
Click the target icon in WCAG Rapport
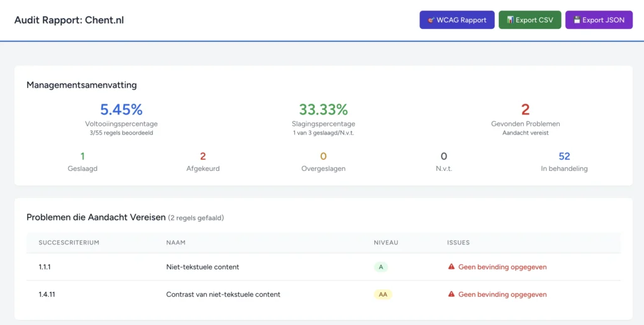pyautogui.click(x=432, y=20)
